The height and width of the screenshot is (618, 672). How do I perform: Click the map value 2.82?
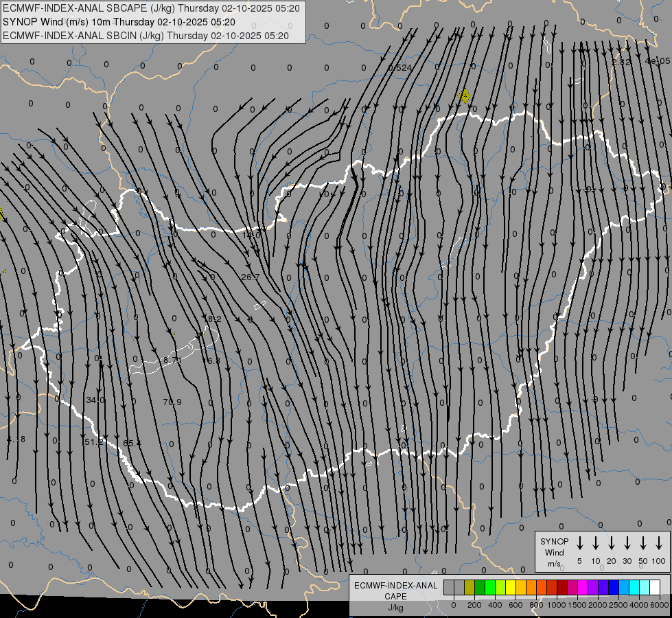tap(621, 62)
